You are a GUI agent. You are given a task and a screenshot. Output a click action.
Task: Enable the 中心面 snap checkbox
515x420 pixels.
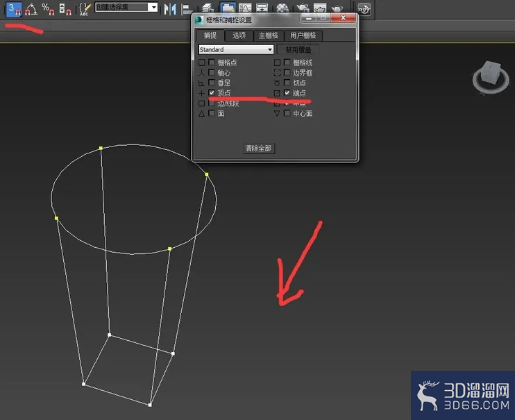pos(287,113)
